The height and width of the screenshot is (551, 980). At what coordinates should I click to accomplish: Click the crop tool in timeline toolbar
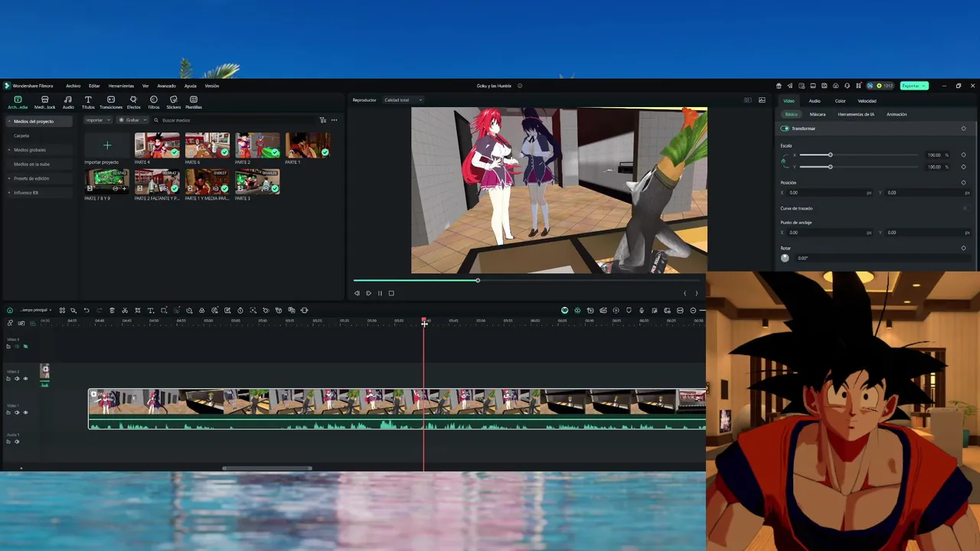click(x=138, y=310)
